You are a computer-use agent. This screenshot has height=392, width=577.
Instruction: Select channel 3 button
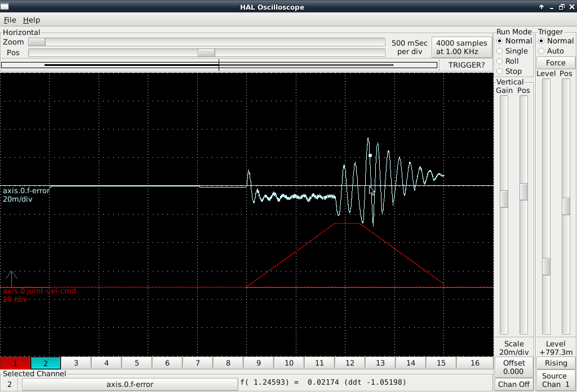[76, 363]
